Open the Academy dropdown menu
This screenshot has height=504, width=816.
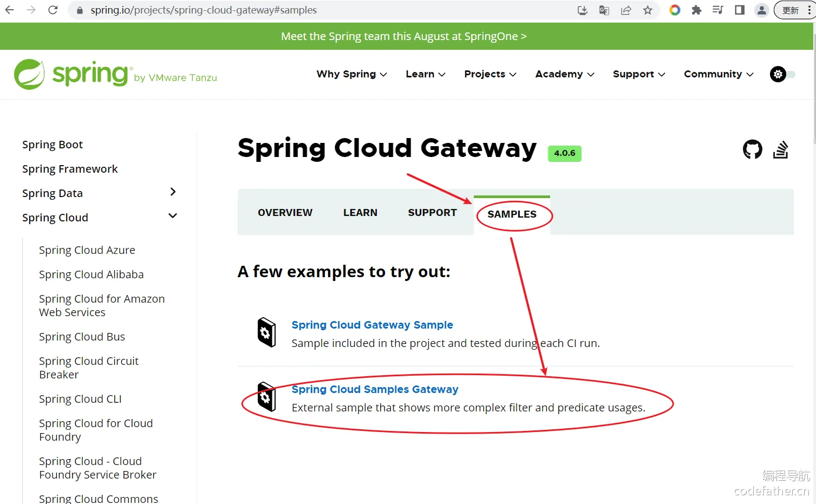(565, 74)
